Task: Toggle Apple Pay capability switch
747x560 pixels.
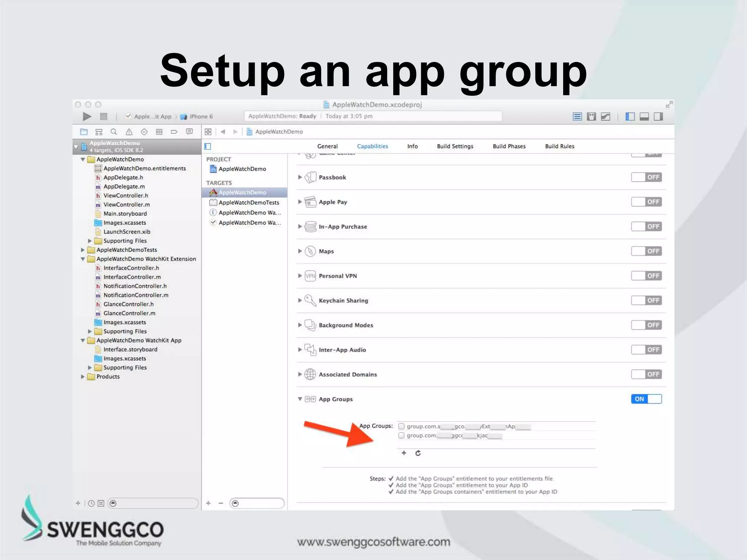Action: 646,202
